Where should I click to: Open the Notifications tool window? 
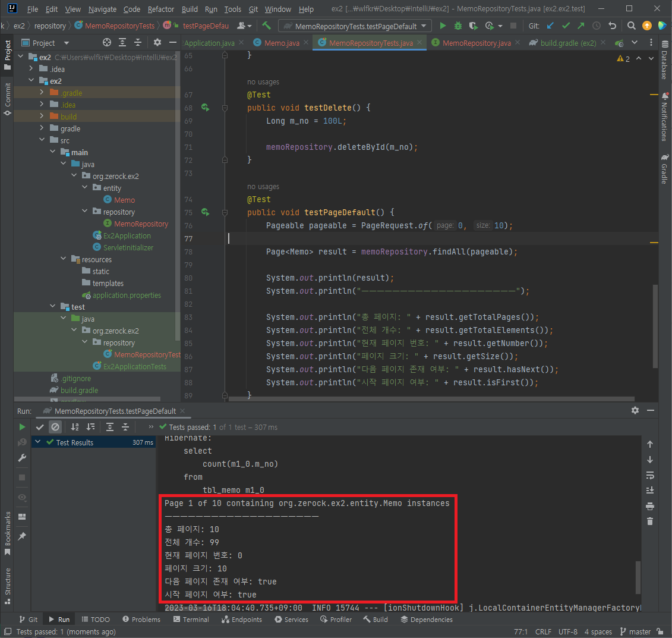664,117
